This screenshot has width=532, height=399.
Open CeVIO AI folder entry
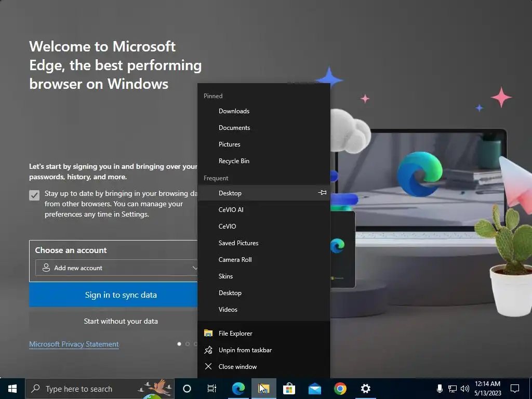(x=263, y=210)
